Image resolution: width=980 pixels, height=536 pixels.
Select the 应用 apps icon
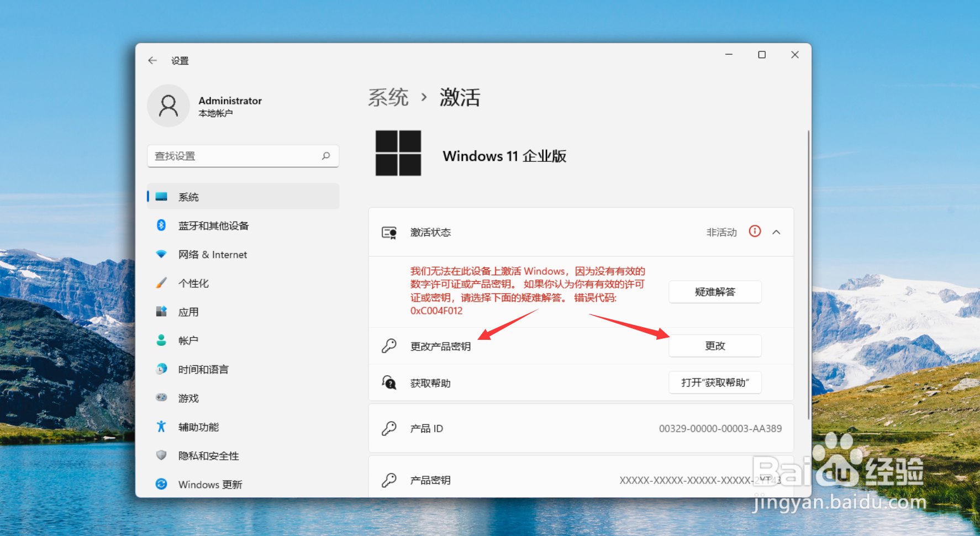(161, 312)
